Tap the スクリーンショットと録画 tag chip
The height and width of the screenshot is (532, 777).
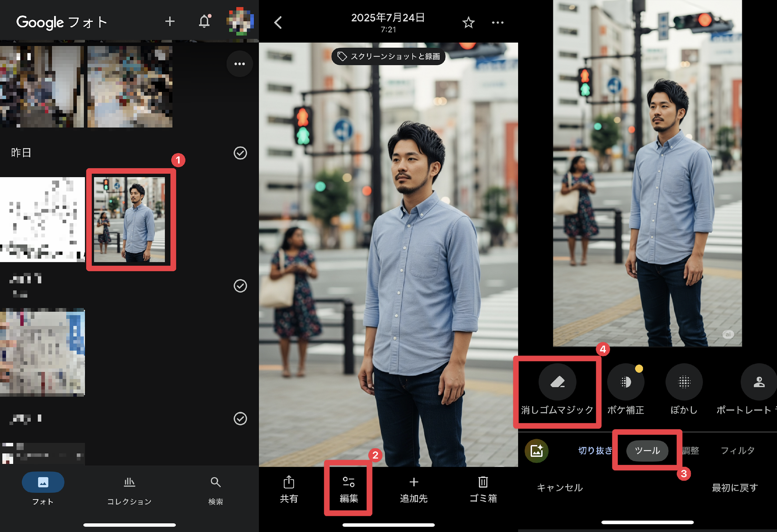[388, 57]
